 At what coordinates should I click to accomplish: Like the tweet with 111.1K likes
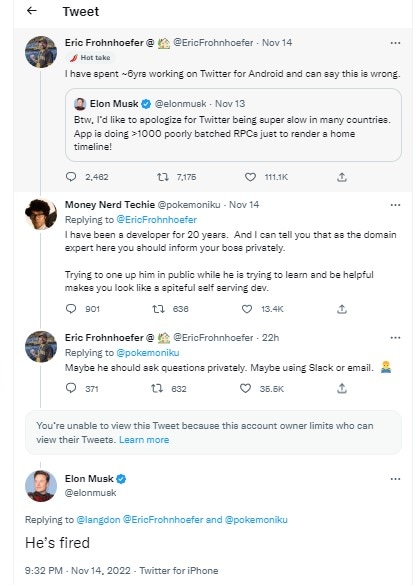[x=250, y=177]
